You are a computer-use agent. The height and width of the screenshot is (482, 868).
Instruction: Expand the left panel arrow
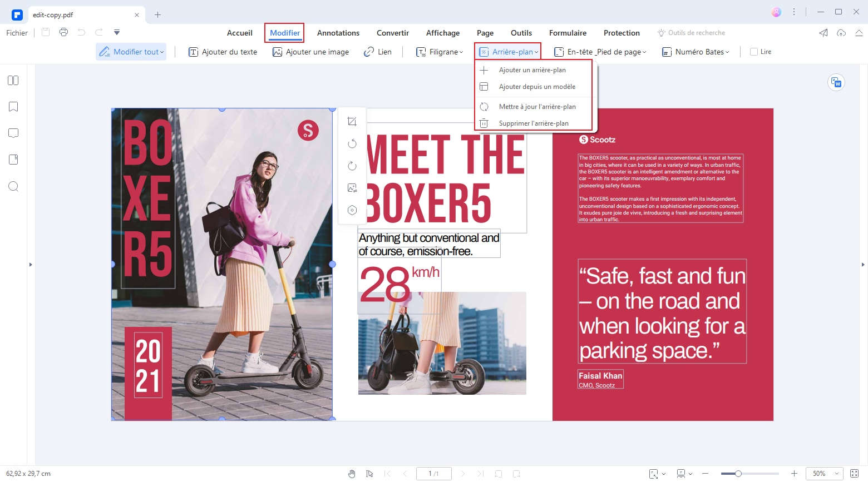31,265
